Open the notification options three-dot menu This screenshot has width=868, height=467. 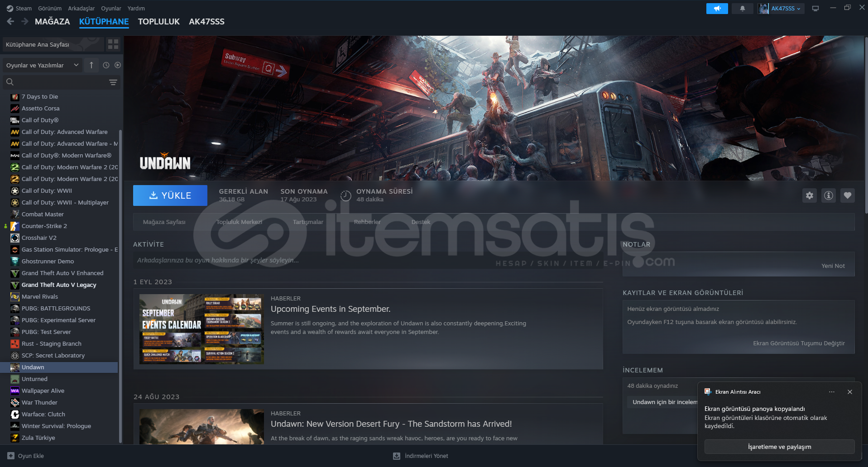(x=832, y=392)
